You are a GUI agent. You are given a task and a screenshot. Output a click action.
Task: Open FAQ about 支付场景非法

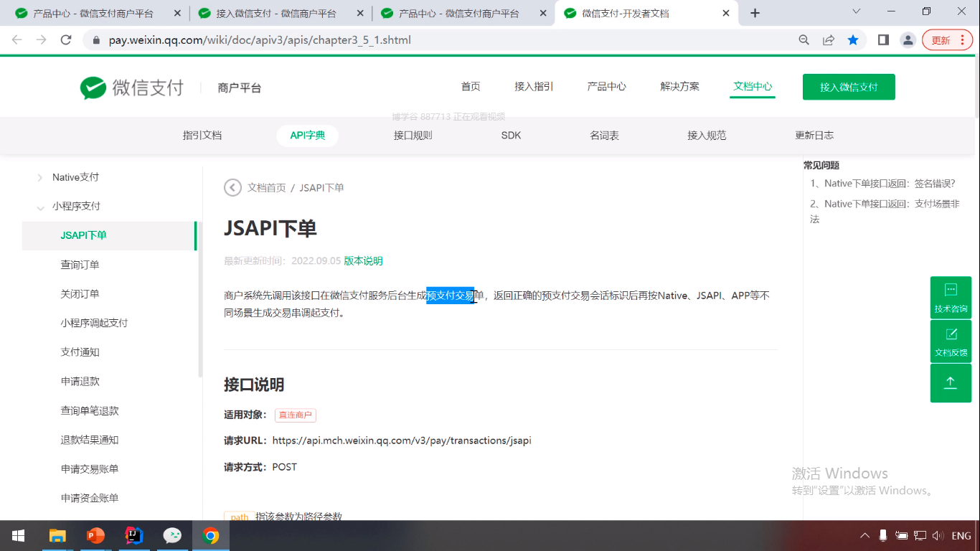885,212
